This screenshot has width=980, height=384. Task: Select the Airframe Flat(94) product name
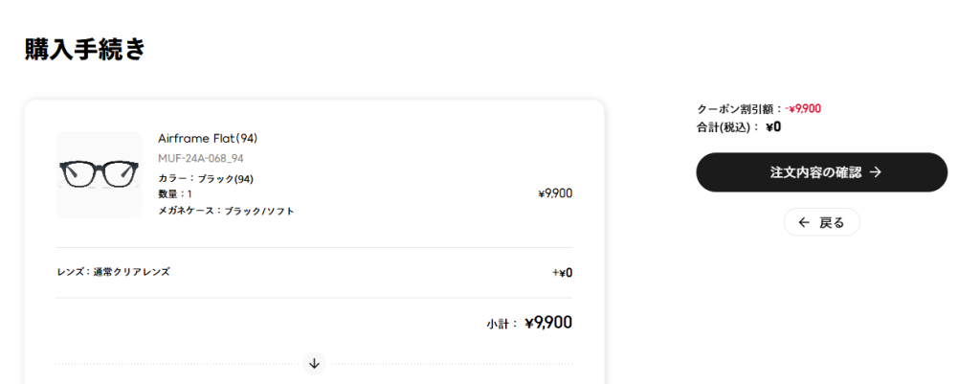pyautogui.click(x=208, y=138)
